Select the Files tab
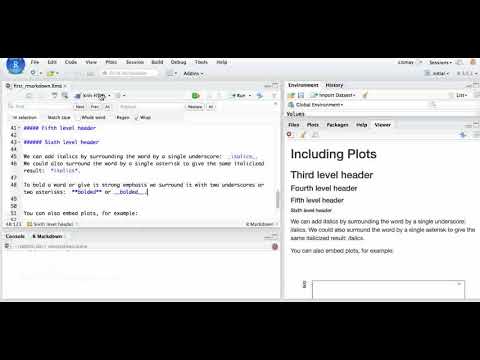The width and height of the screenshot is (480, 360). (x=293, y=125)
